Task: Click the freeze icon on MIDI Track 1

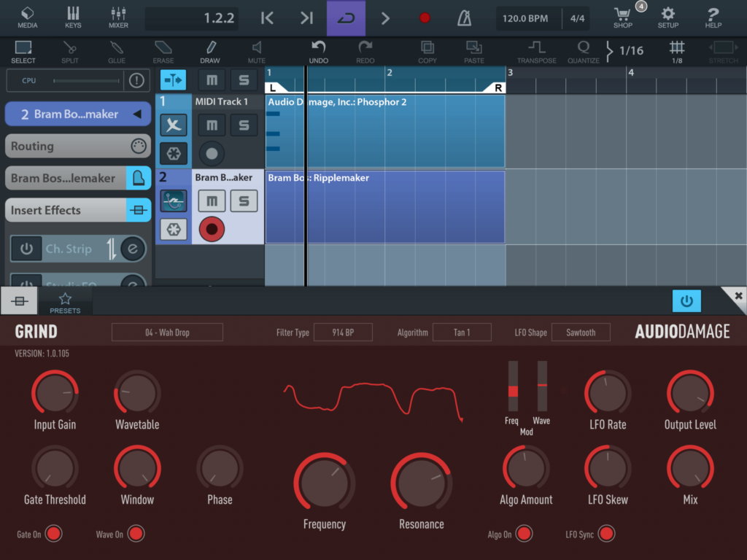Action: click(174, 154)
